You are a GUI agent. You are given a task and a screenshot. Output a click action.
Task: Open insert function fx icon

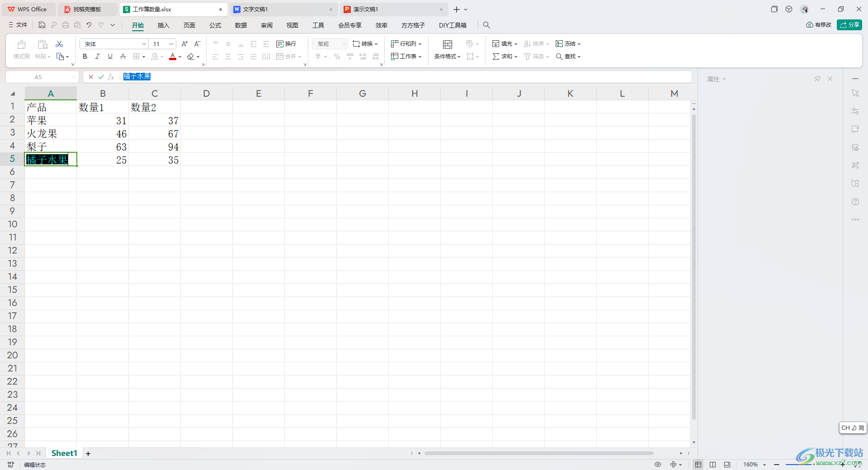pos(111,77)
